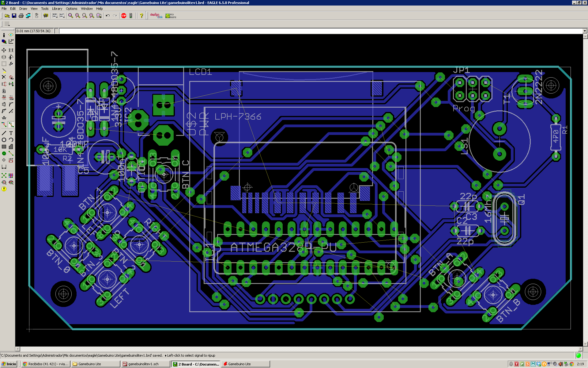588x368 pixels.
Task: Select the Route tool icon
Action: [x=4, y=125]
